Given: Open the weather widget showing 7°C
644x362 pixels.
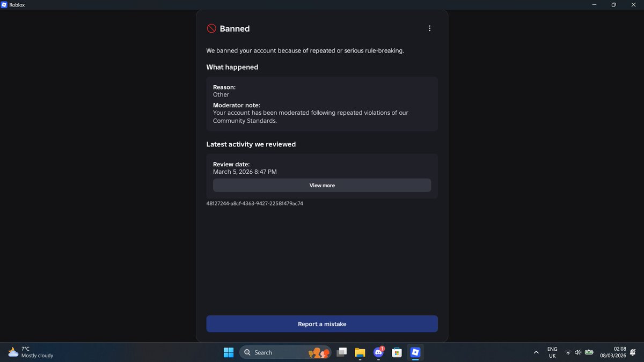Looking at the screenshot, I should coord(31,352).
